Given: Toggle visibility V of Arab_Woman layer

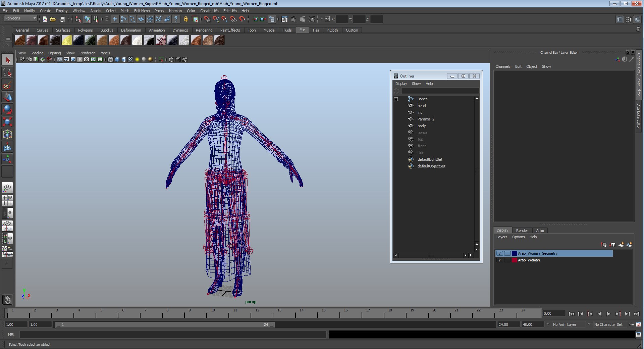Looking at the screenshot, I should coord(499,260).
